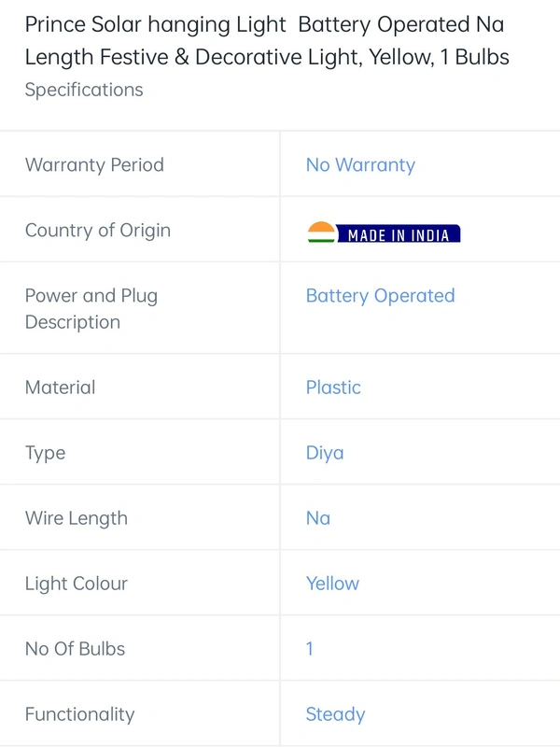Image resolution: width=560 pixels, height=747 pixels.
Task: Click the Country of Origin label
Action: coord(98,230)
